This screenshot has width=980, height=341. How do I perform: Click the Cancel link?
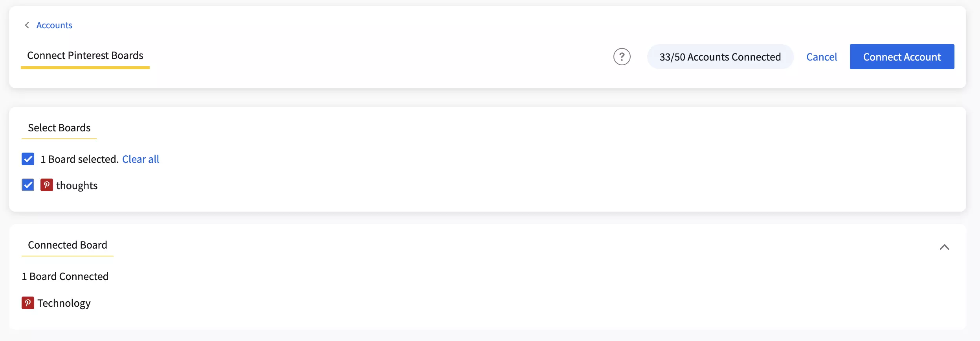[822, 57]
